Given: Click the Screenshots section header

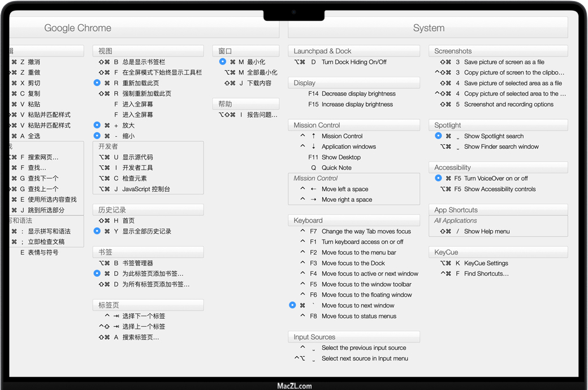Looking at the screenshot, I should coord(453,51).
